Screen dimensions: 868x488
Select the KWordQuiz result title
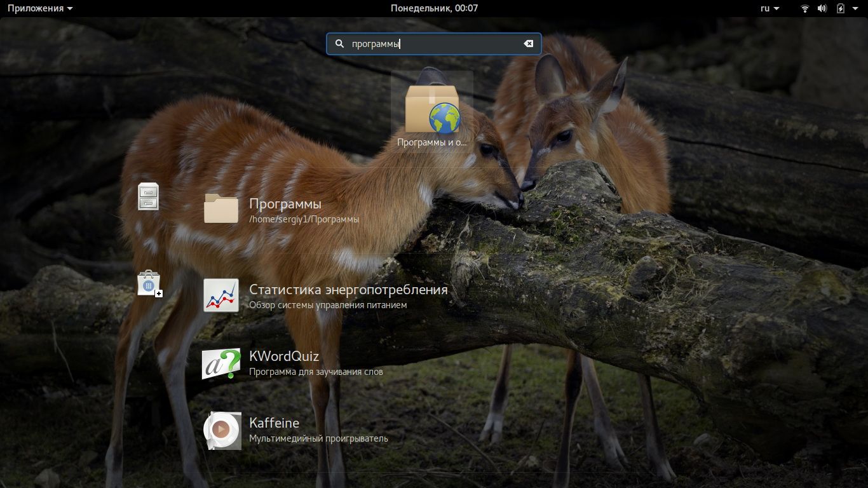click(x=284, y=356)
